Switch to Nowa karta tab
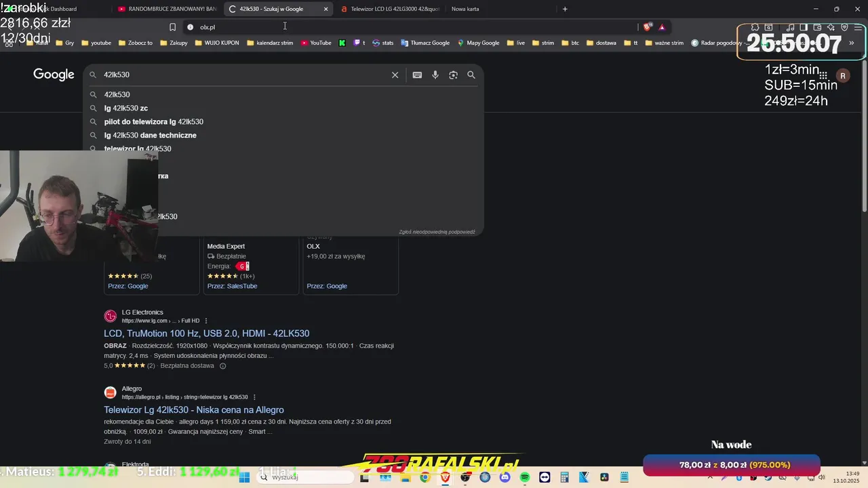Image resolution: width=868 pixels, height=488 pixels. click(x=498, y=9)
